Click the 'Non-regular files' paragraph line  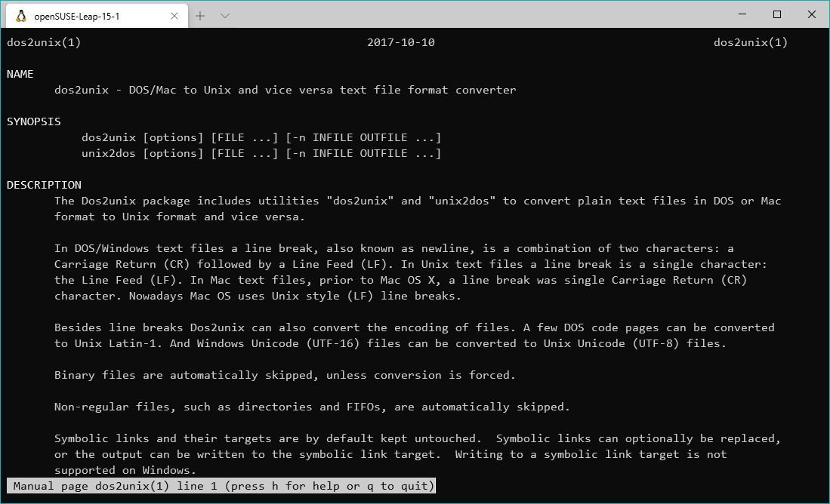point(312,407)
